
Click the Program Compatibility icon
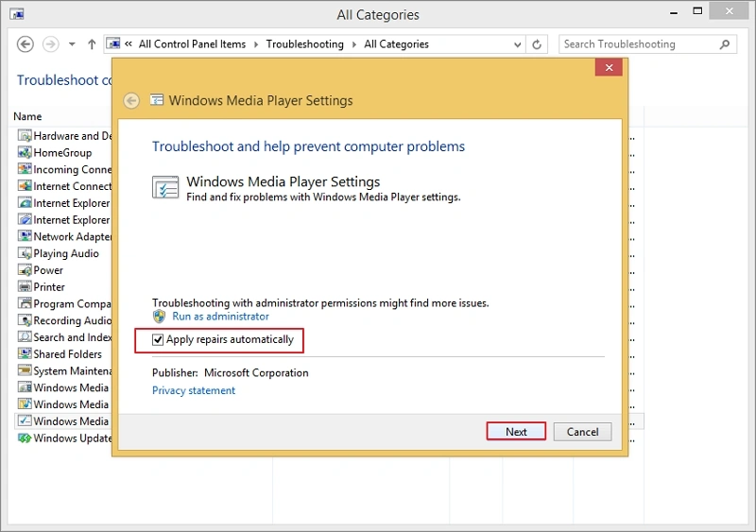[x=25, y=303]
